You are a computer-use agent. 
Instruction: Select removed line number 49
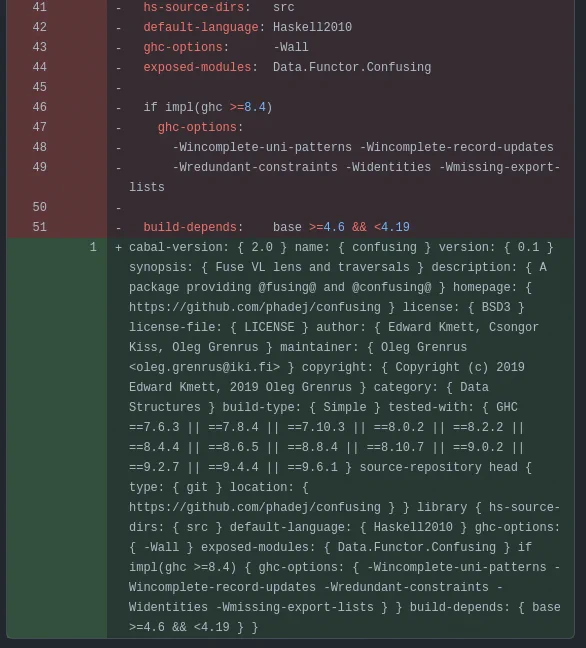coord(40,167)
